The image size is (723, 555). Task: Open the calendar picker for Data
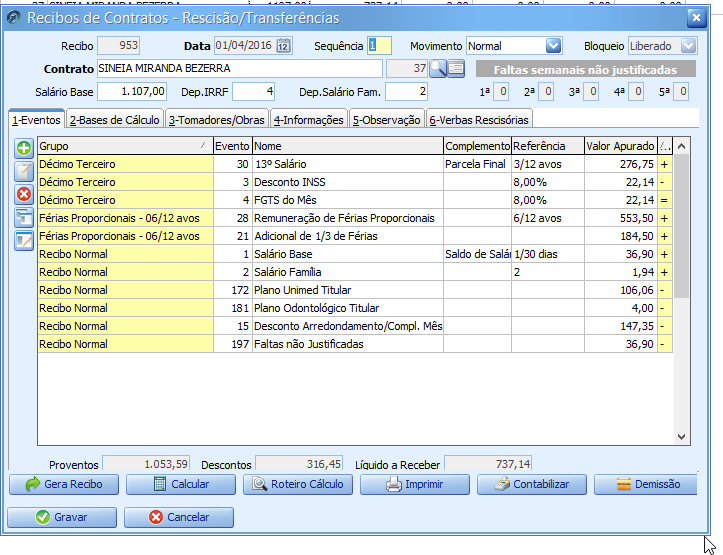pos(283,46)
